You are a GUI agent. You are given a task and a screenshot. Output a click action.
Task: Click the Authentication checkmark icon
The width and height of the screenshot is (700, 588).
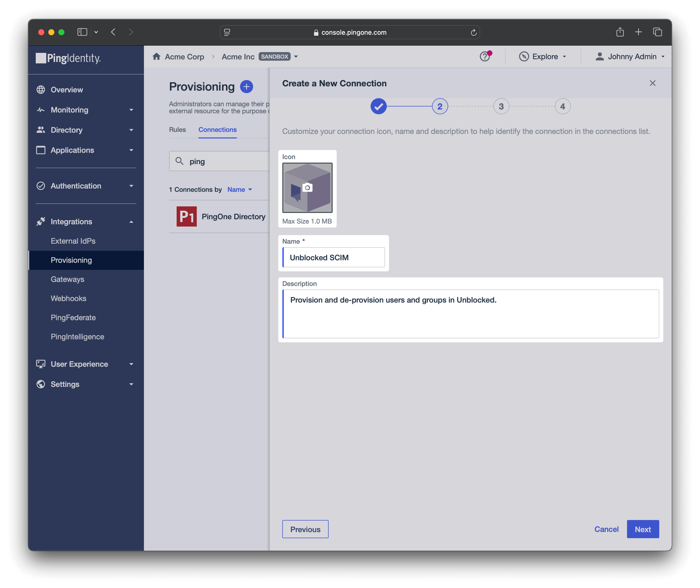41,186
